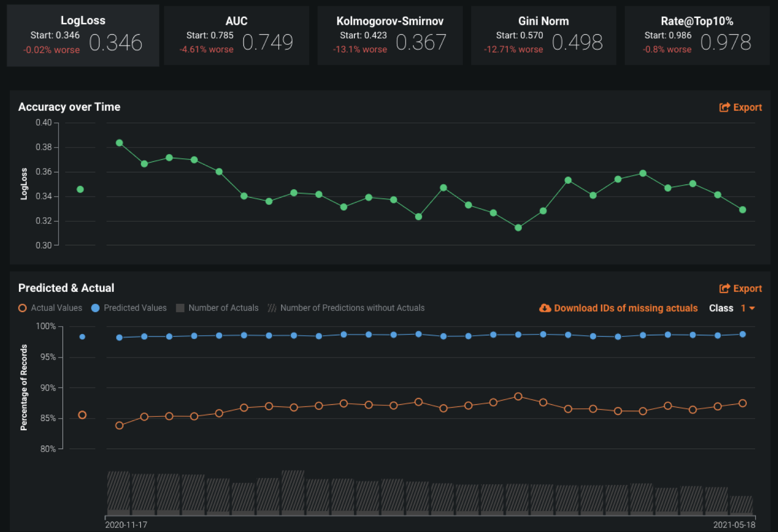This screenshot has width=778, height=532.
Task: Open the Rate@Top10% metric tile
Action: (x=697, y=35)
